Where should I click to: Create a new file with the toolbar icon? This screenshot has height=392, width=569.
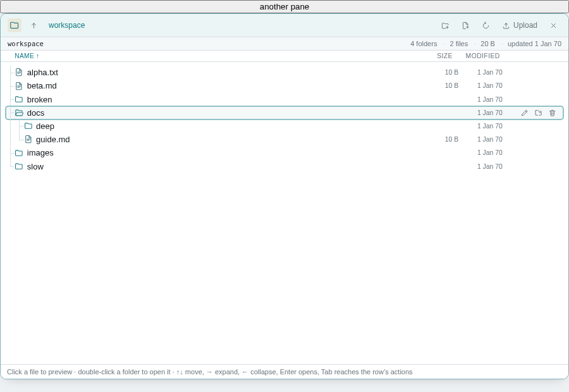(x=465, y=25)
